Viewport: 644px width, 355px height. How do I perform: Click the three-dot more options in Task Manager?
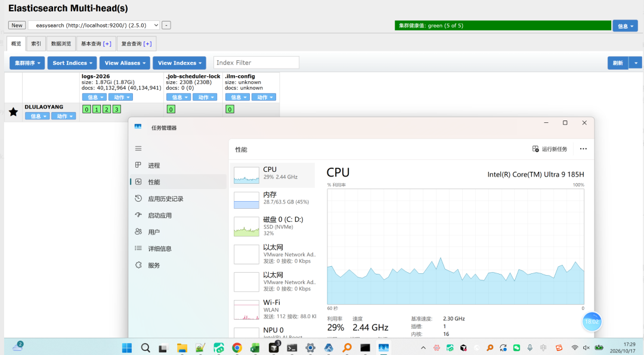pyautogui.click(x=583, y=149)
